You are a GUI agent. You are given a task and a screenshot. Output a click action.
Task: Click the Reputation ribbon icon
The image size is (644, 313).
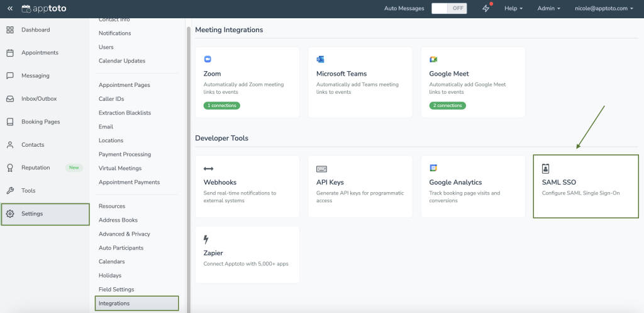(x=10, y=168)
